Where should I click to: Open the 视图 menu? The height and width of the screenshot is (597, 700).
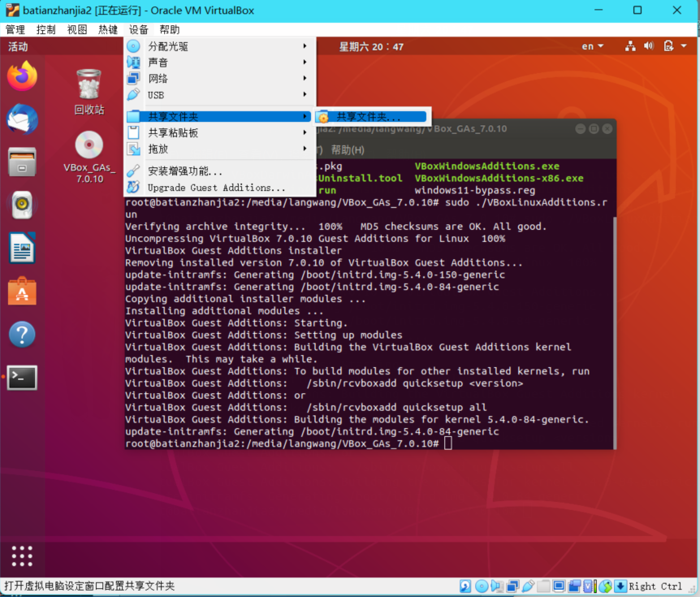pos(77,29)
